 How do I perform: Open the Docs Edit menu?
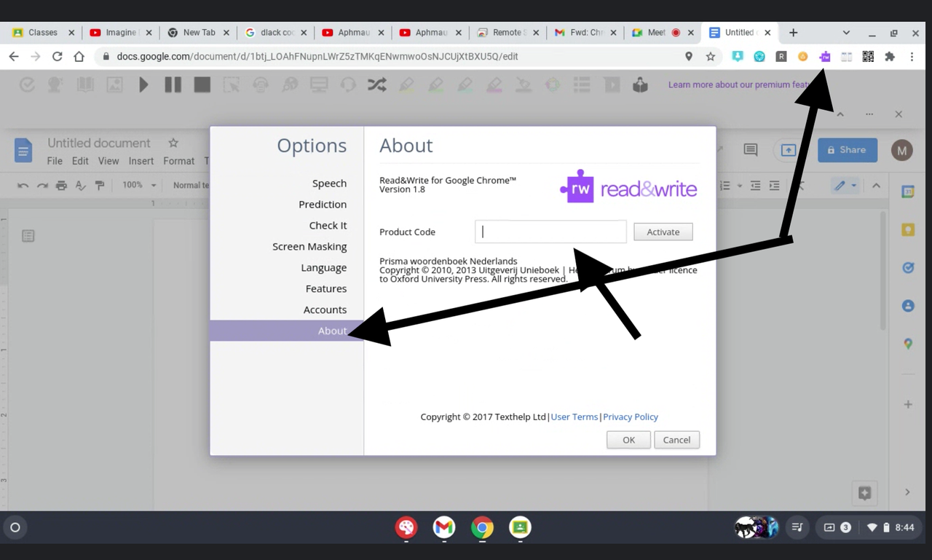pos(80,161)
